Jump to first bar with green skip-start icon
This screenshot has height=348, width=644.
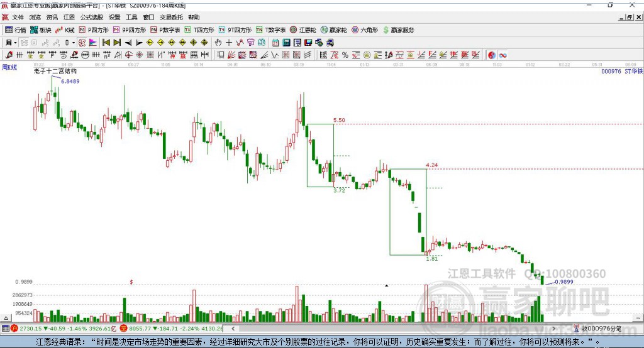[x=106, y=43]
